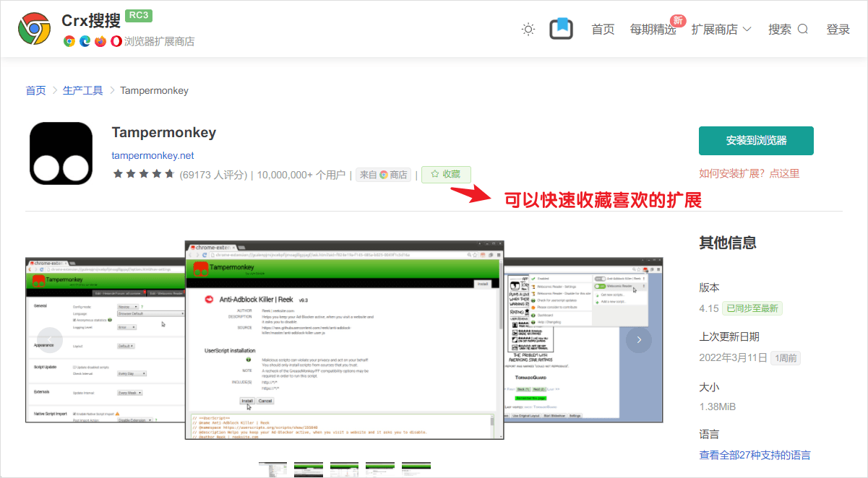Select the fifth carousel thumbnail below screenshots

pyautogui.click(x=416, y=469)
